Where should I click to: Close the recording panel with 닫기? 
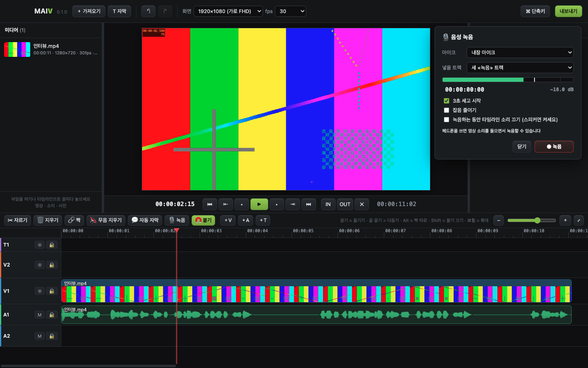coord(522,146)
